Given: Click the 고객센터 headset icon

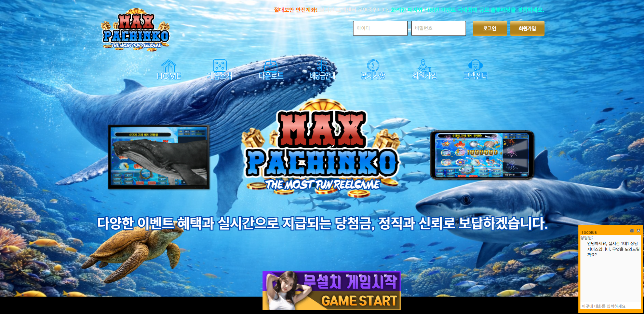Looking at the screenshot, I should coord(475,65).
